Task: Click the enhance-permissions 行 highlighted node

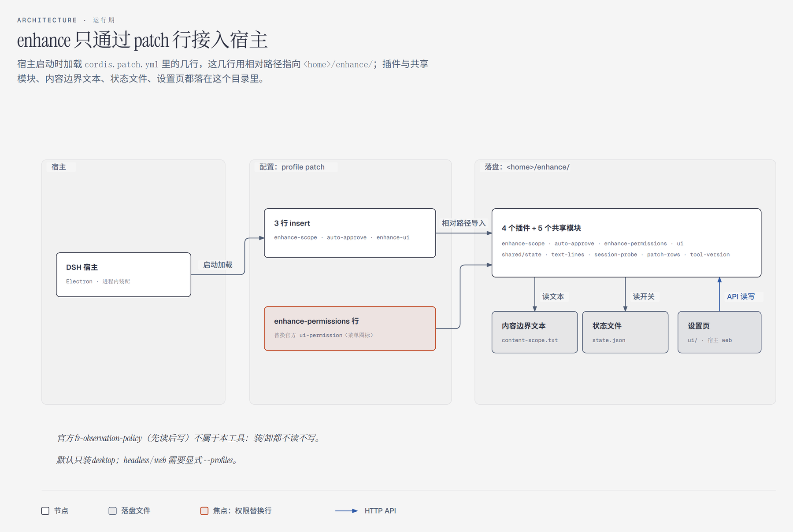Action: pos(350,329)
